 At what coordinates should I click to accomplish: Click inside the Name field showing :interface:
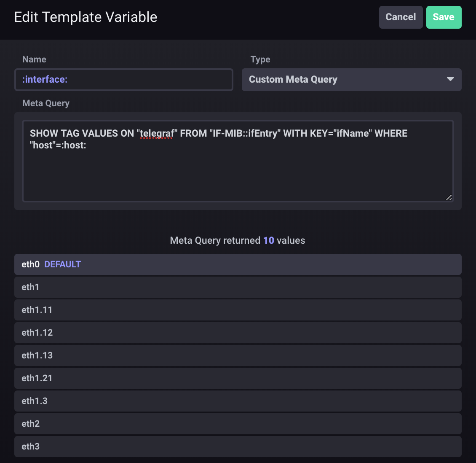(x=123, y=79)
